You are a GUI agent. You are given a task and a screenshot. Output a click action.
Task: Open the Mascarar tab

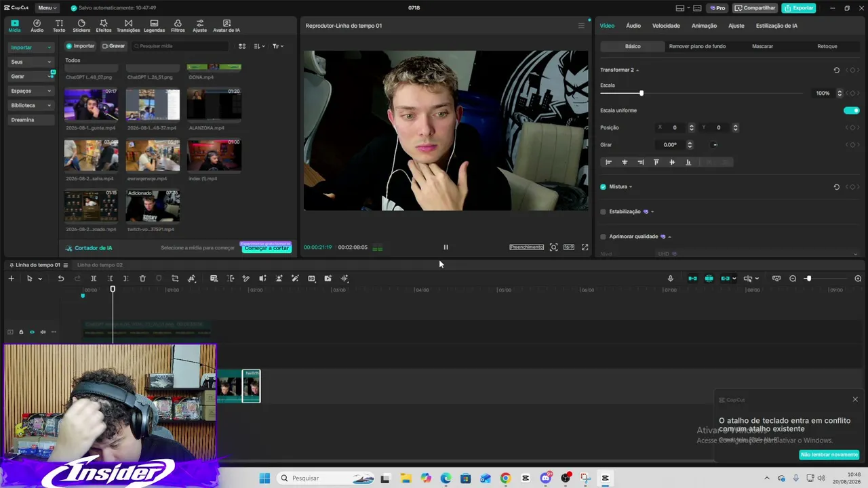pos(762,46)
